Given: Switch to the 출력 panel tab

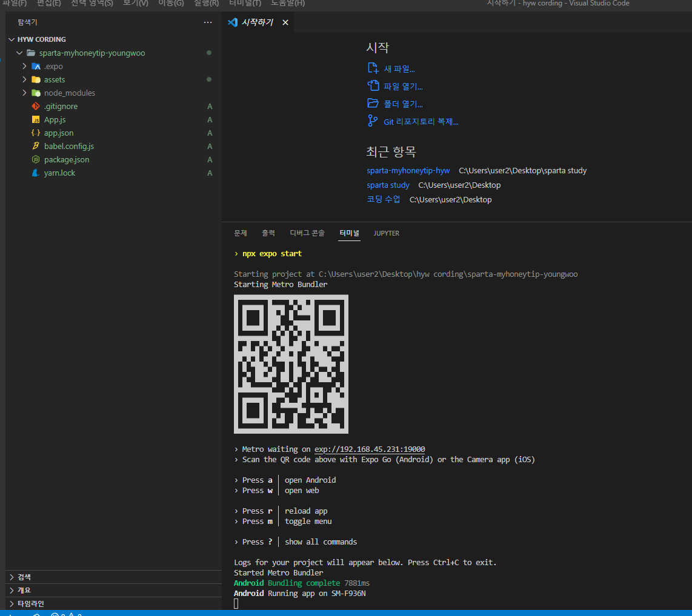Looking at the screenshot, I should click(268, 233).
